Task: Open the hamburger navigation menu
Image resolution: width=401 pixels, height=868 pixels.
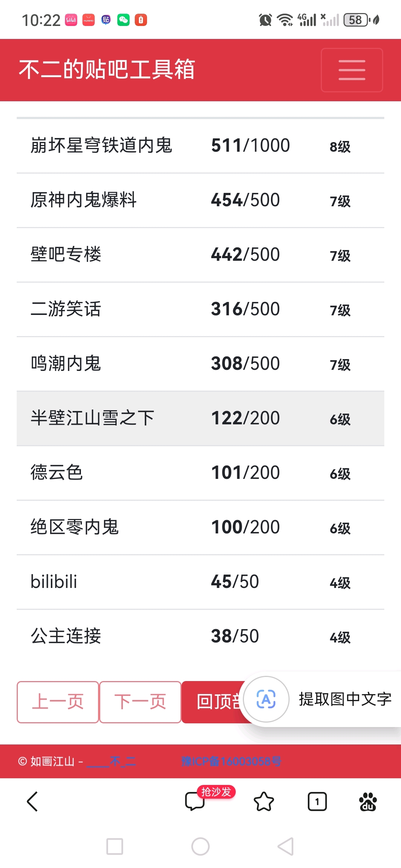Action: [x=352, y=70]
